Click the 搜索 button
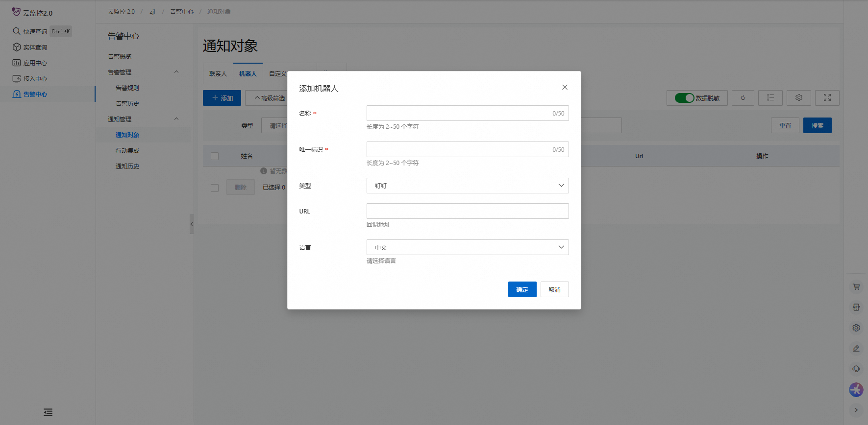Viewport: 868px width, 425px height. pyautogui.click(x=818, y=125)
